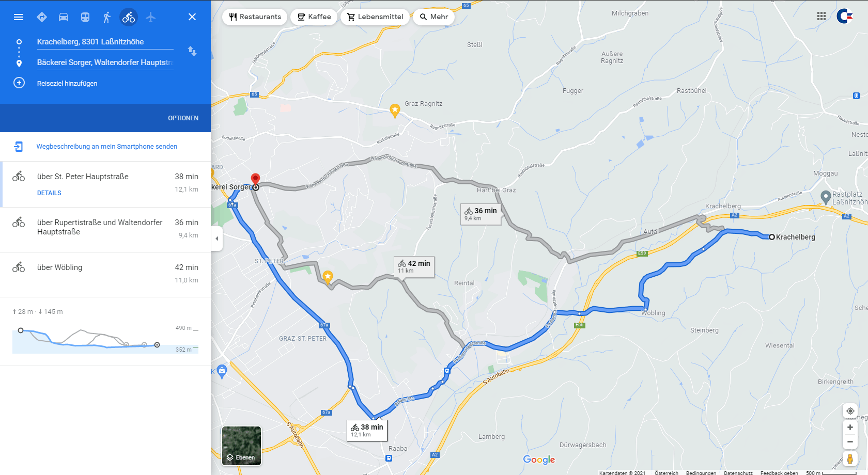The height and width of the screenshot is (475, 868).
Task: Expand DETAILS for St. Peter Hauptstraße route
Action: (x=49, y=193)
